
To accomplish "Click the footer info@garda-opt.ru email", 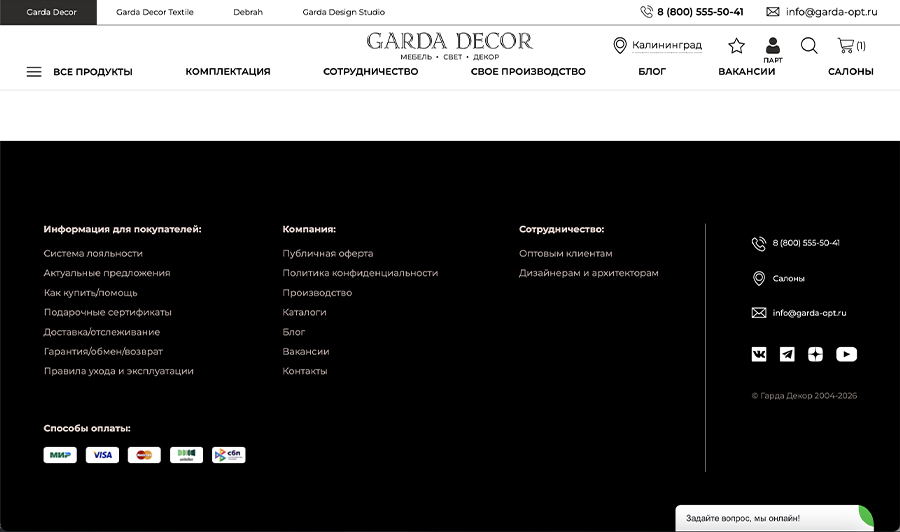I will point(809,313).
